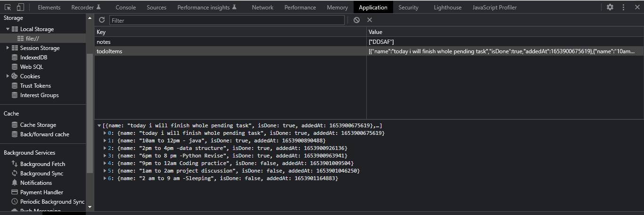
Task: Expand item 4 '9pm to 12am Coding practice'
Action: tap(105, 164)
